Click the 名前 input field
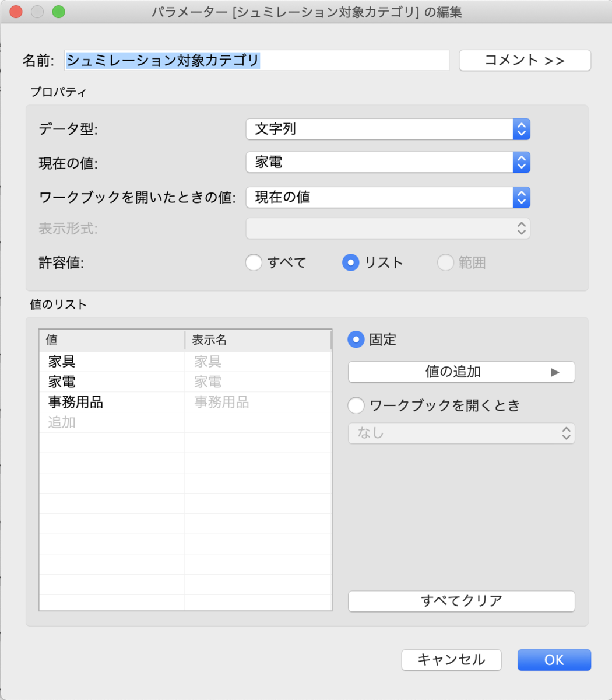This screenshot has width=612, height=700. pyautogui.click(x=256, y=60)
